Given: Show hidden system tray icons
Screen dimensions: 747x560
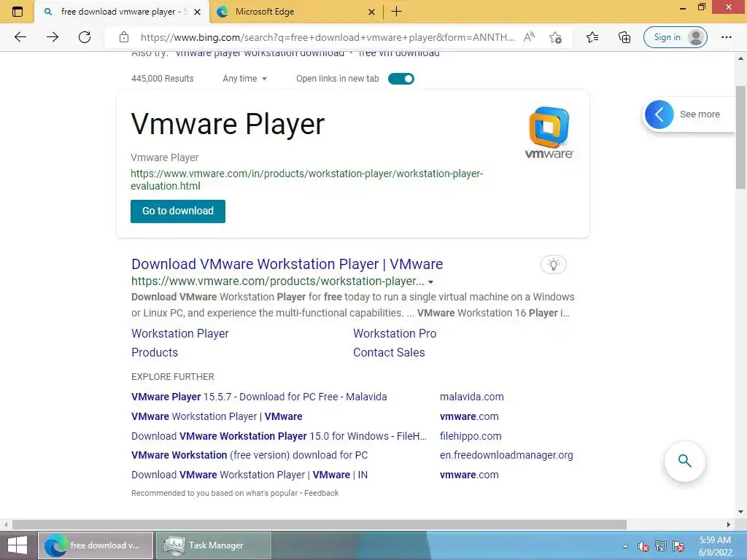Looking at the screenshot, I should click(x=625, y=546).
